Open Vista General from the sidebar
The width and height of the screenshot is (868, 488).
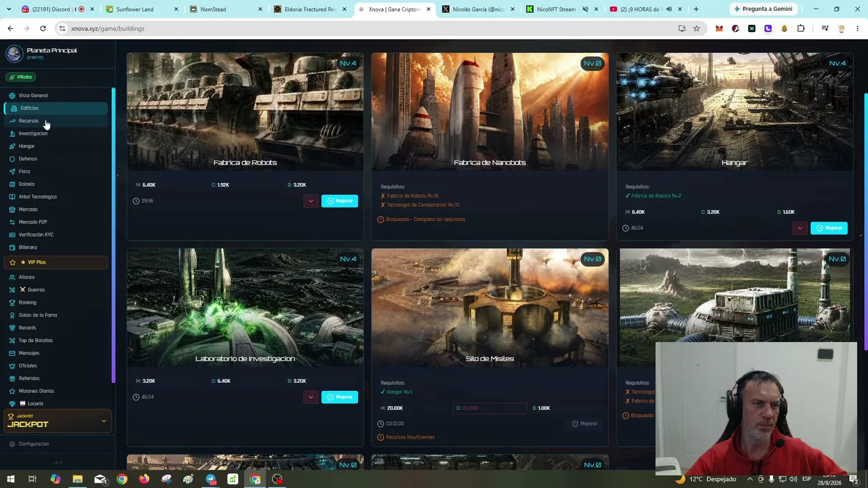[56, 96]
